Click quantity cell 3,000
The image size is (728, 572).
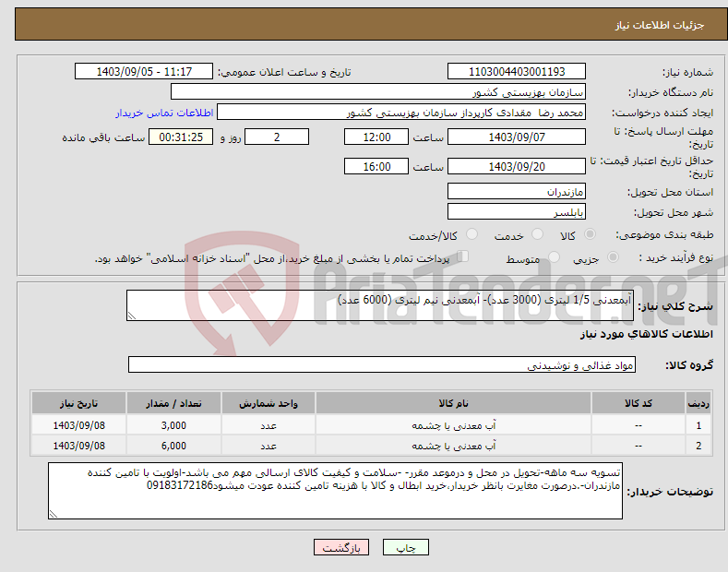[x=173, y=425]
